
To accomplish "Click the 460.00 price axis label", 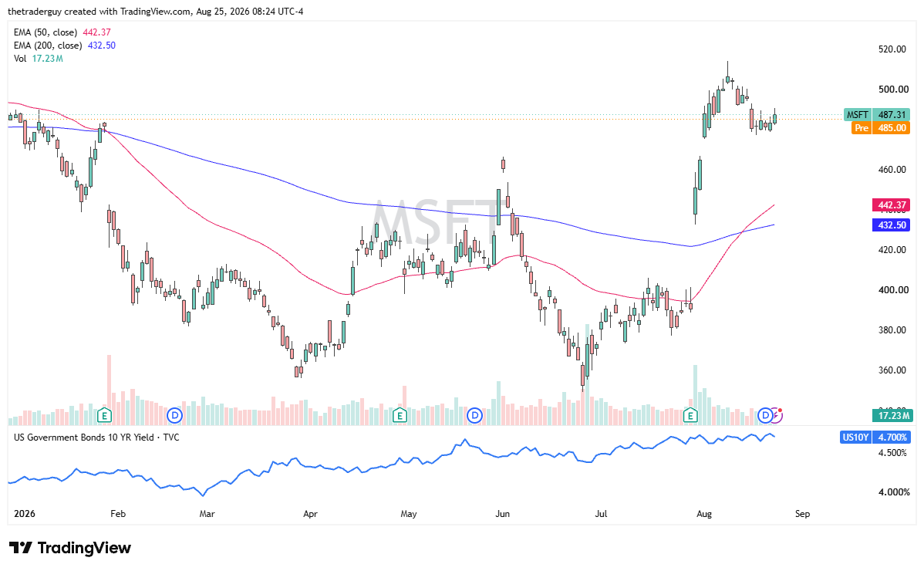I will (892, 169).
